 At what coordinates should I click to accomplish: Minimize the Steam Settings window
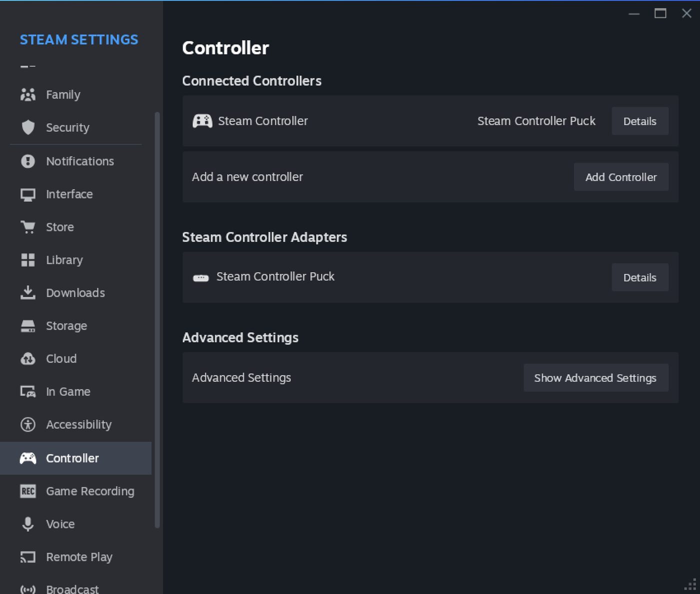point(634,13)
